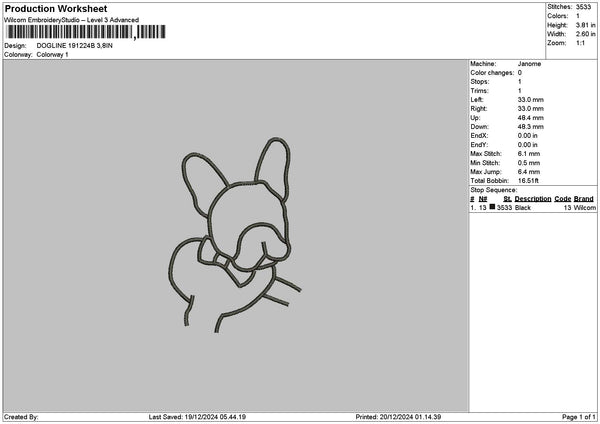
Task: Click the Production Worksheet title
Action: tap(56, 9)
